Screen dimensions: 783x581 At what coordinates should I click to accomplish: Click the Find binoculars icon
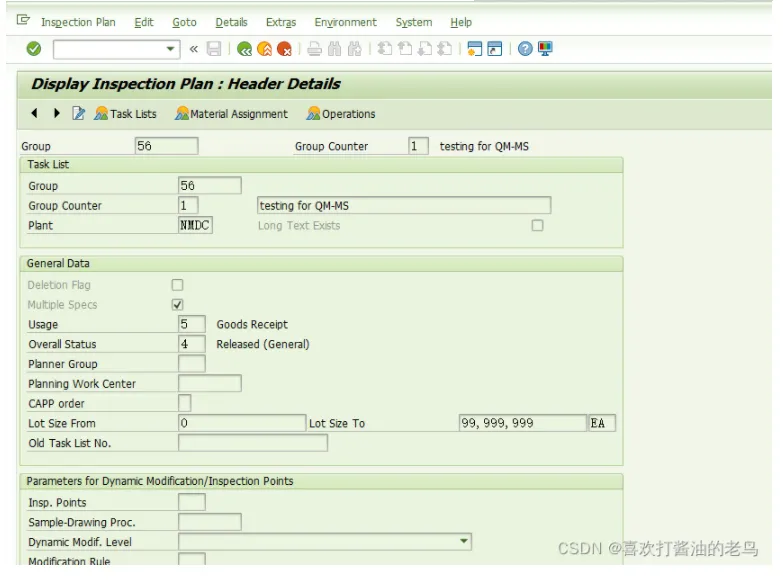[x=335, y=49]
